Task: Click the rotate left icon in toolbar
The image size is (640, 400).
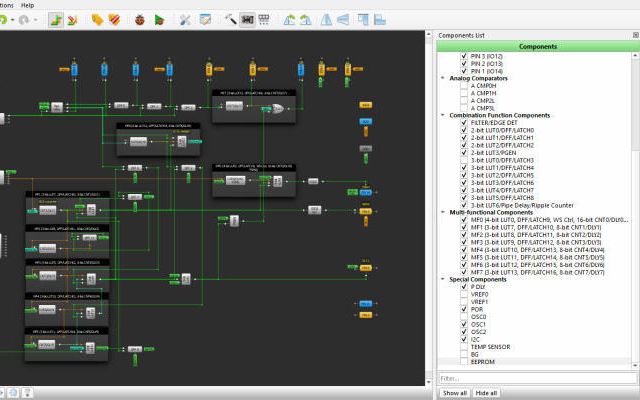Action: pyautogui.click(x=290, y=19)
